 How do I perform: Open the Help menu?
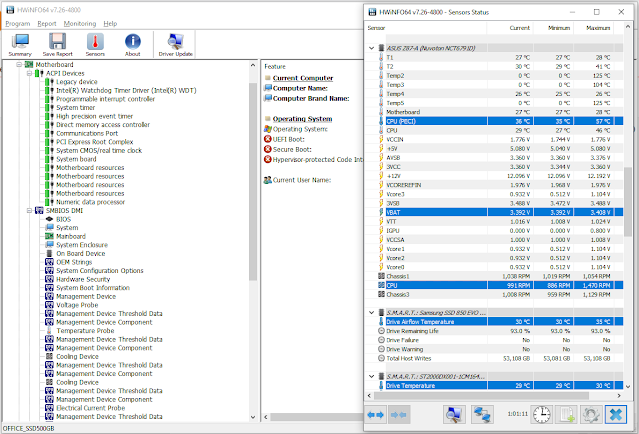click(110, 24)
